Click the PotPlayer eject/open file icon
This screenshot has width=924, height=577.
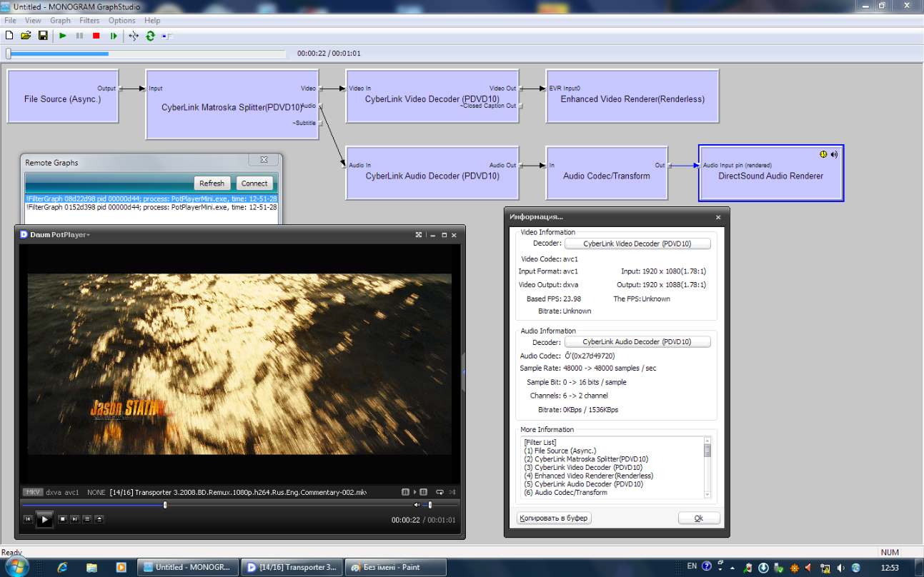[x=99, y=519]
